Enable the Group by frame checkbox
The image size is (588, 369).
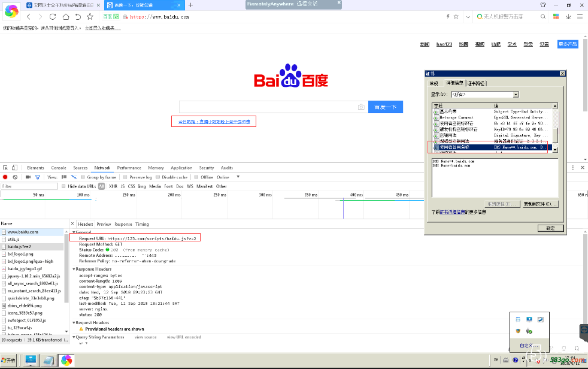tap(83, 177)
